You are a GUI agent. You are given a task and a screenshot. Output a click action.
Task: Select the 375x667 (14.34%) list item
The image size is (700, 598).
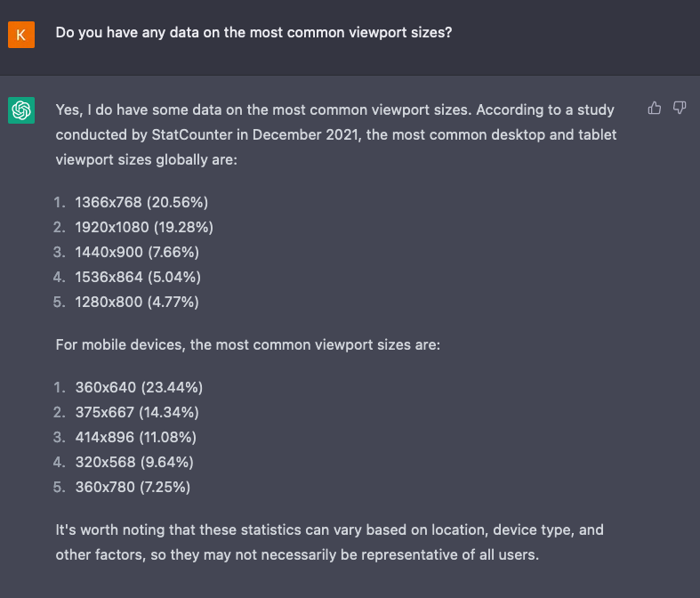click(137, 412)
